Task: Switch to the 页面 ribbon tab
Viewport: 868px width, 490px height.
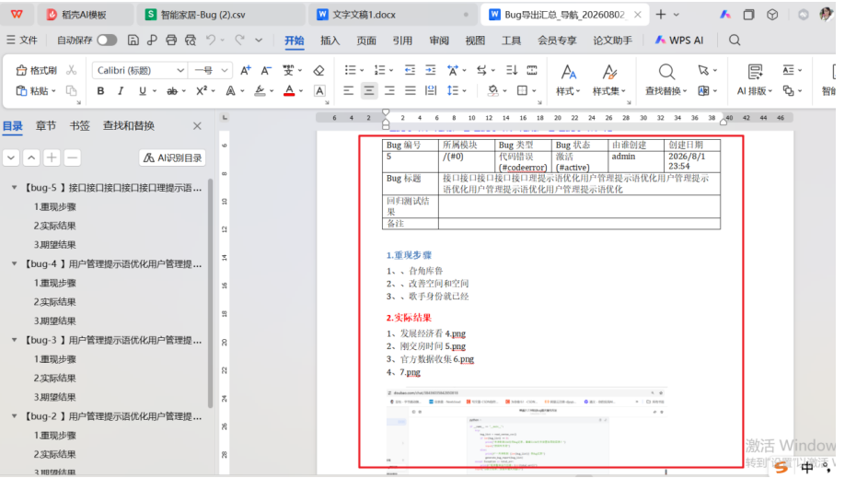Action: coord(366,41)
